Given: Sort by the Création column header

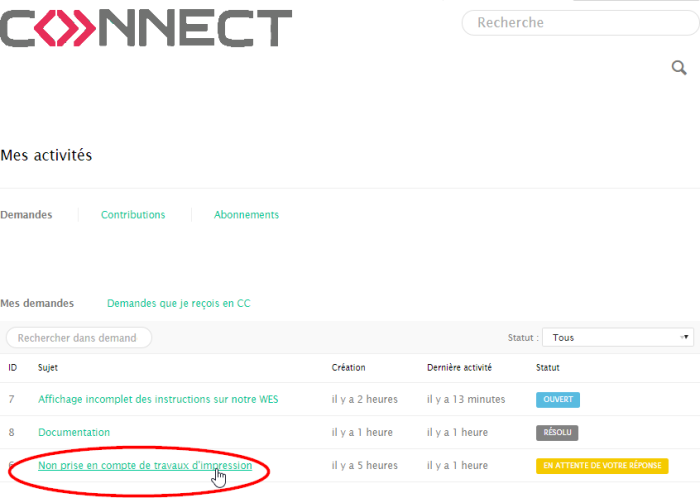Looking at the screenshot, I should point(348,368).
